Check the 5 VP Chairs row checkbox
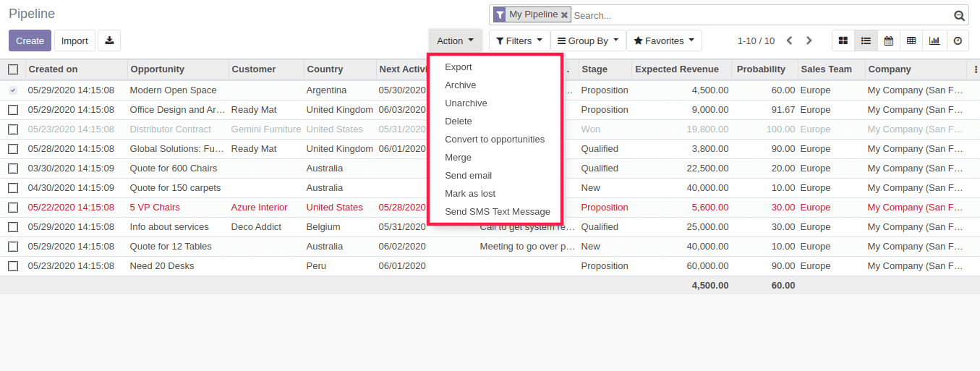 13,208
